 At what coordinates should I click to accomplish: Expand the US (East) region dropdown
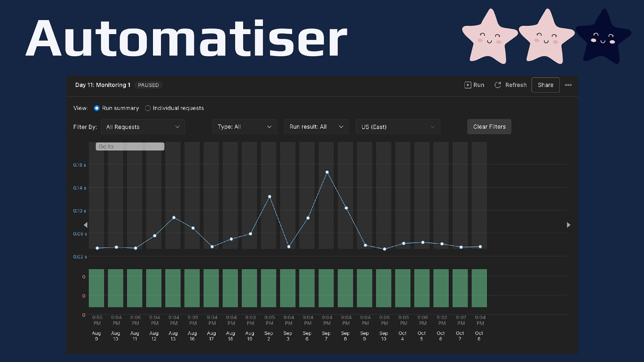pos(398,127)
